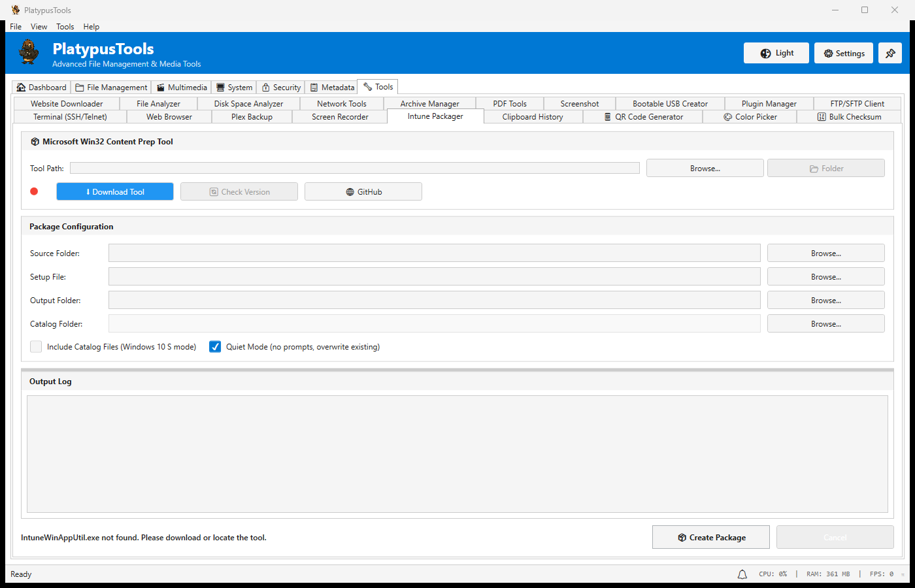The height and width of the screenshot is (588, 915).
Task: Click the pin icon in the header
Action: (x=890, y=53)
